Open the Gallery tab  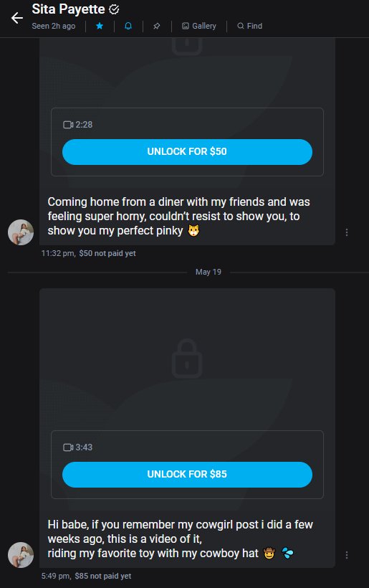199,26
